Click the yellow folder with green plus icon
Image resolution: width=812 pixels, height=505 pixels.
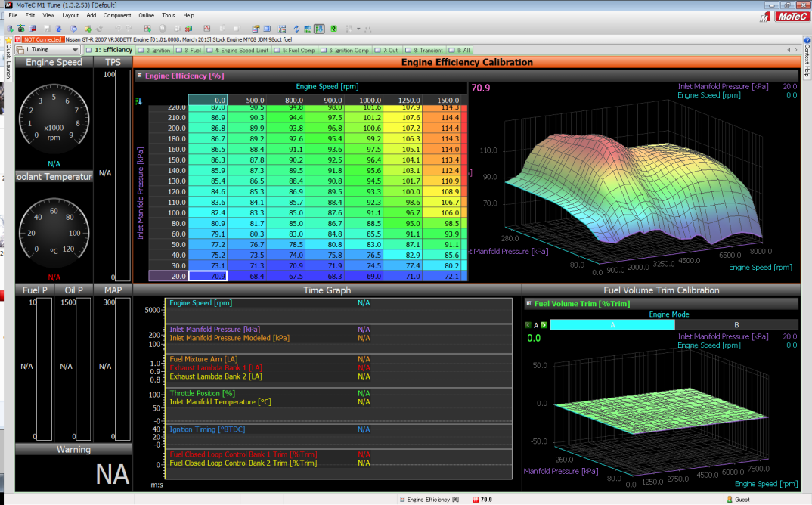click(x=88, y=29)
